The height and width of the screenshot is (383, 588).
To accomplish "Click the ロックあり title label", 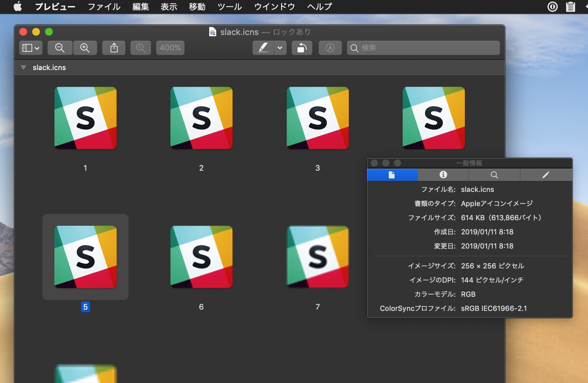I will 291,32.
